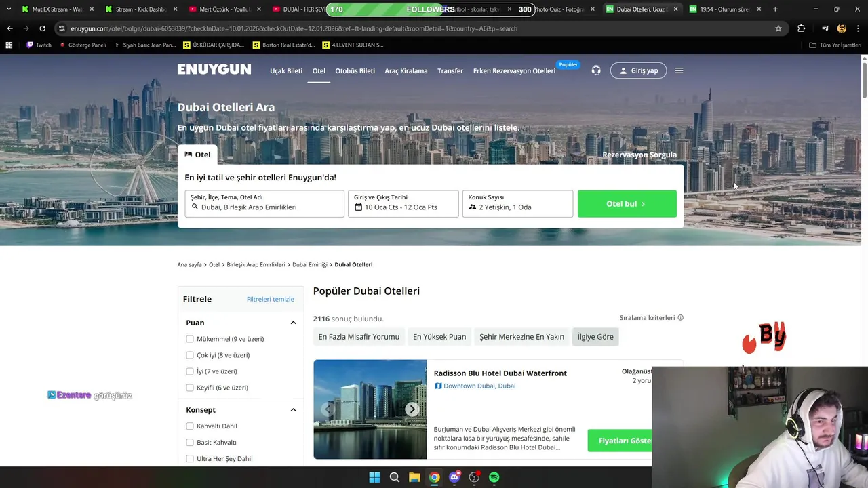Bookmark this page with the star icon
The image size is (868, 488).
click(x=778, y=28)
